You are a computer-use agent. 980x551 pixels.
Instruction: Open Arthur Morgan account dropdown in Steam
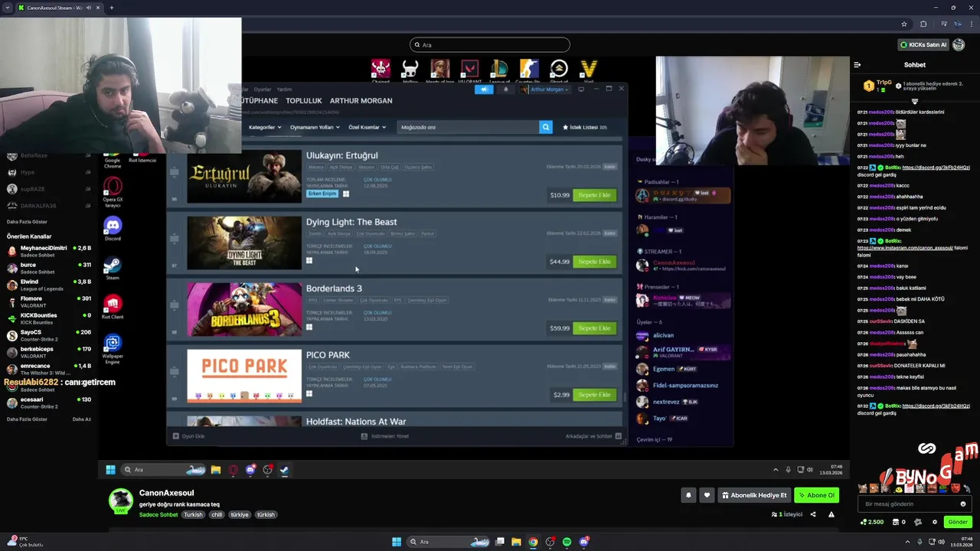coord(545,90)
